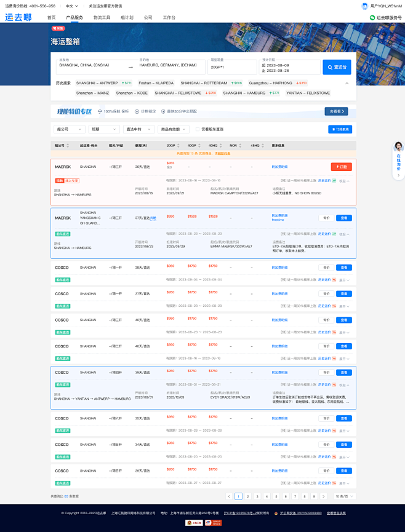Image resolution: width=405 pixels, height=532 pixels.
Task: Open the 公司 nav item
Action: (x=148, y=18)
